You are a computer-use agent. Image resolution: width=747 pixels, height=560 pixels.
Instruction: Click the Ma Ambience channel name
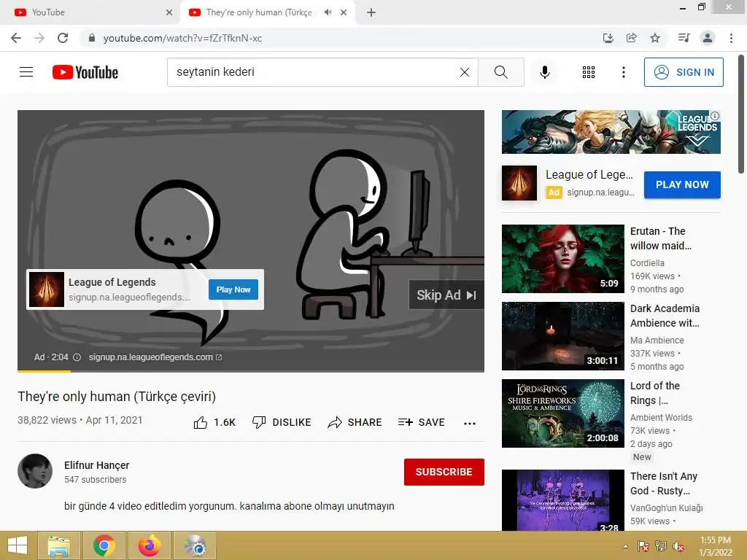[657, 340]
